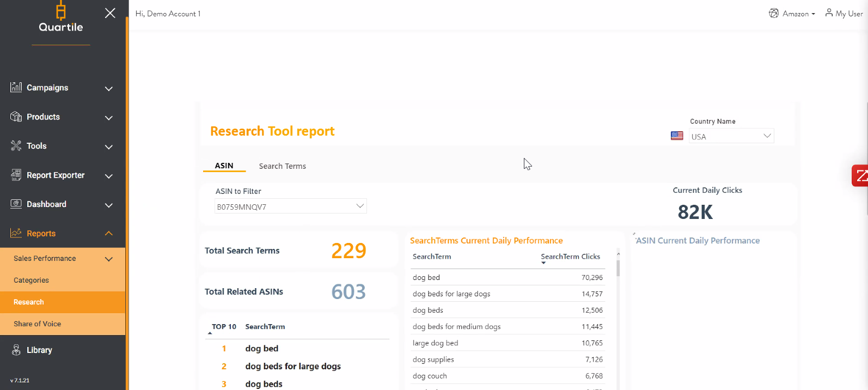The height and width of the screenshot is (390, 868).
Task: Open My User account menu
Action: pyautogui.click(x=843, y=14)
